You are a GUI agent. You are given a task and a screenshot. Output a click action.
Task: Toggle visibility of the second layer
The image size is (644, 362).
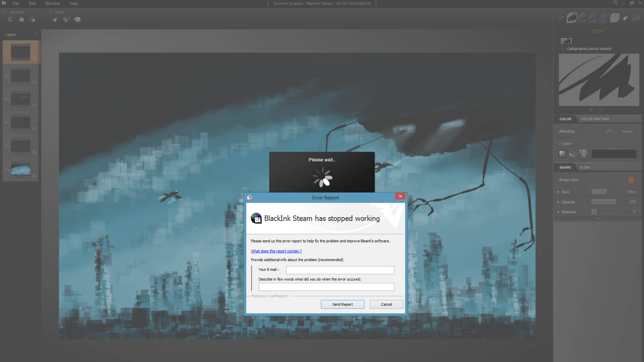pos(7,76)
